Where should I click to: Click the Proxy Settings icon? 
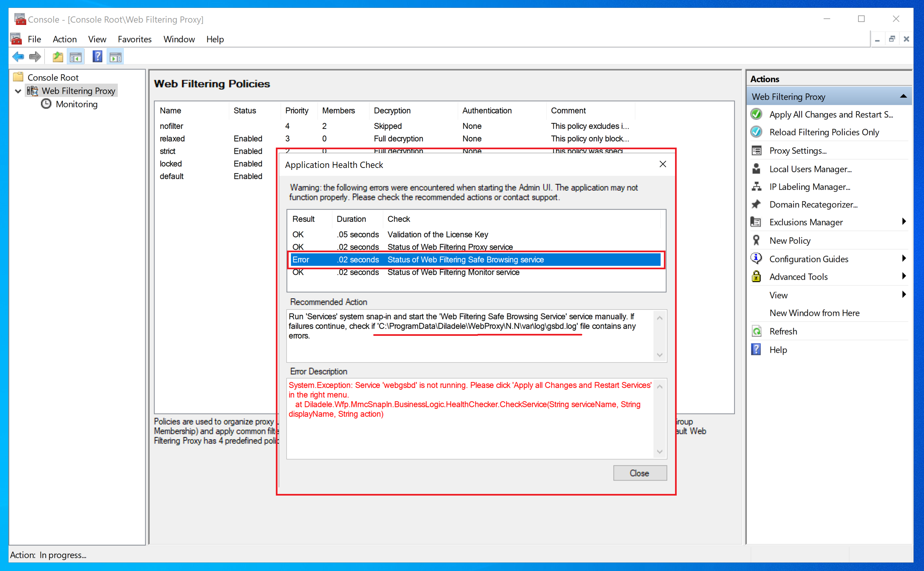(x=756, y=150)
